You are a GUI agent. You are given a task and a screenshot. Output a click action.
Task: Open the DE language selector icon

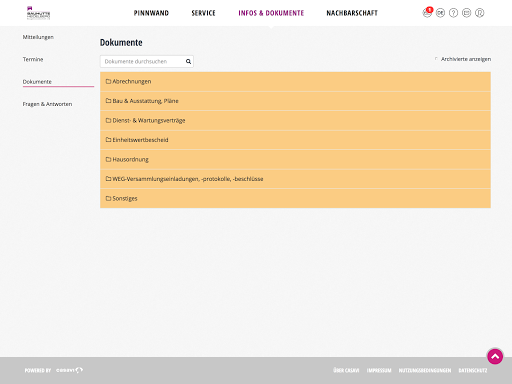pyautogui.click(x=440, y=13)
